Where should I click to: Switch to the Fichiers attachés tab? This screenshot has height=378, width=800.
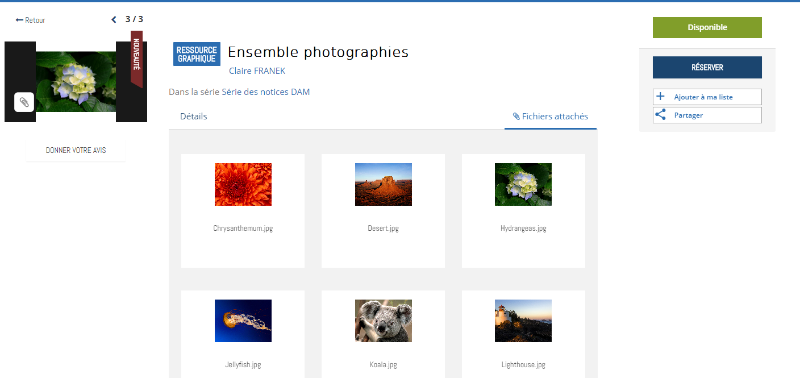pos(551,116)
